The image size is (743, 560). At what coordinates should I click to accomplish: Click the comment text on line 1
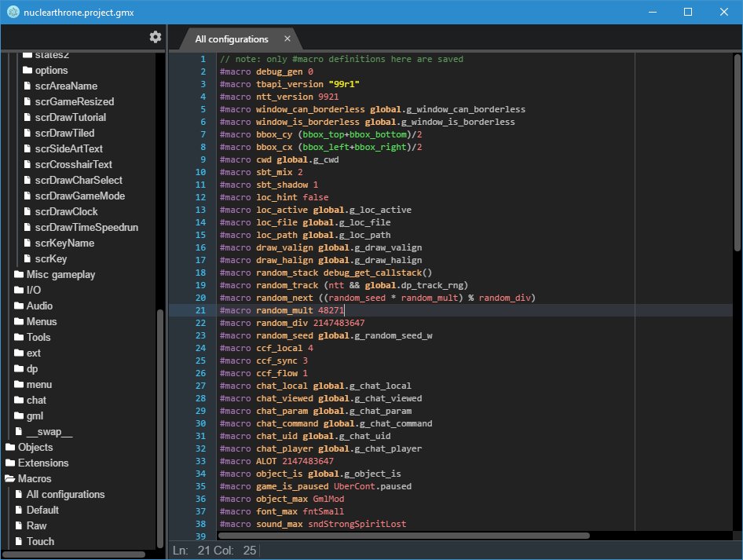[342, 59]
